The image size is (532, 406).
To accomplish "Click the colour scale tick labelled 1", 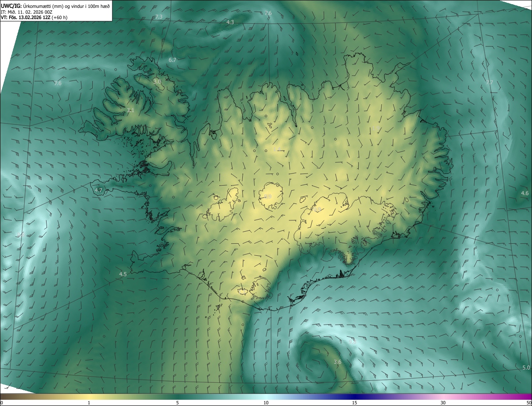I will click(89, 403).
